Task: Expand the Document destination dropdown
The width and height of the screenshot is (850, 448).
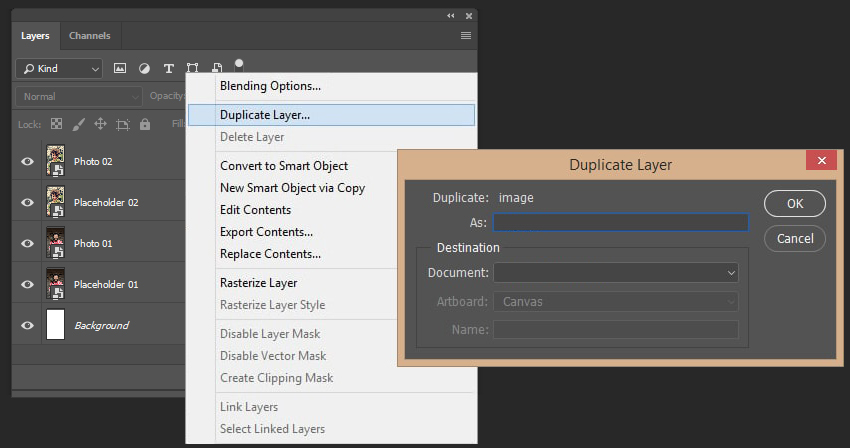Action: point(616,273)
